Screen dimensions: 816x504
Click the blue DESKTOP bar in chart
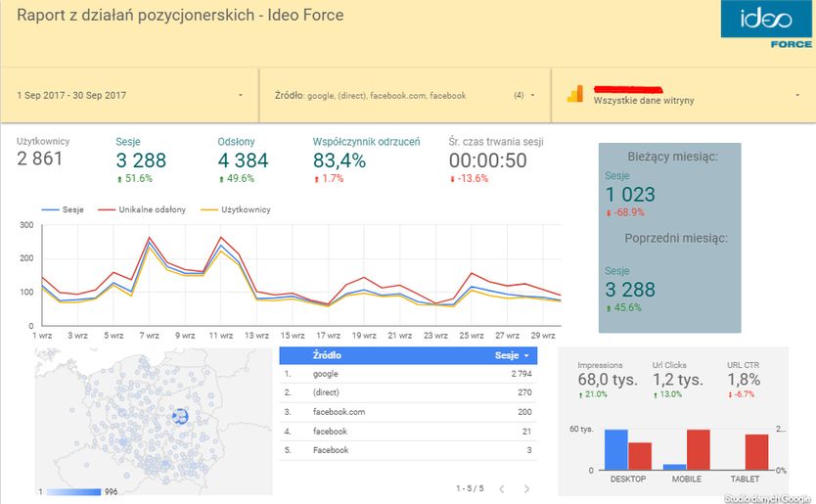tap(616, 450)
